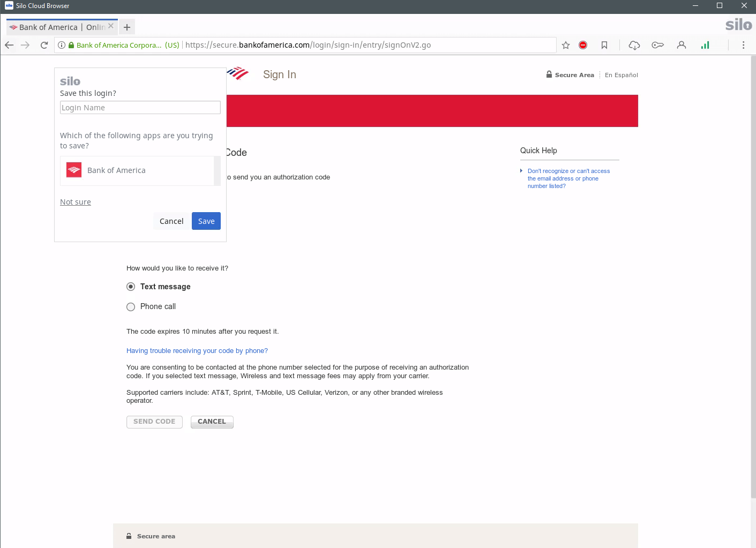Click the page vertical scrollbar
This screenshot has width=756, height=548.
(753, 276)
